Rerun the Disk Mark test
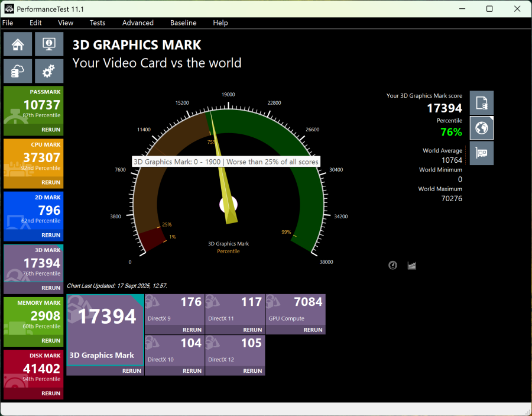This screenshot has width=532, height=416. pyautogui.click(x=51, y=393)
